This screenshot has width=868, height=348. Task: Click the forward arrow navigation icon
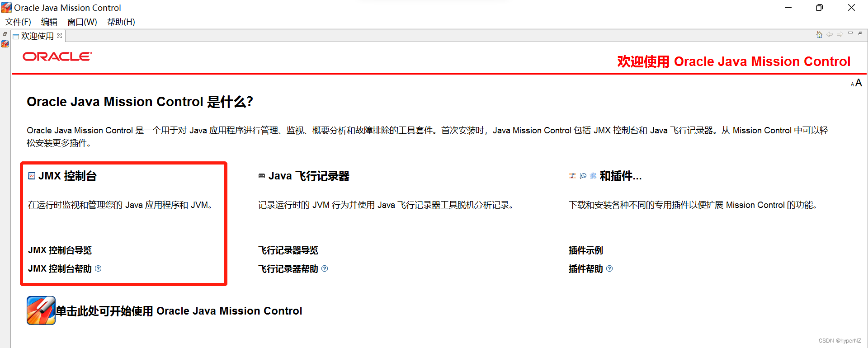pyautogui.click(x=840, y=35)
